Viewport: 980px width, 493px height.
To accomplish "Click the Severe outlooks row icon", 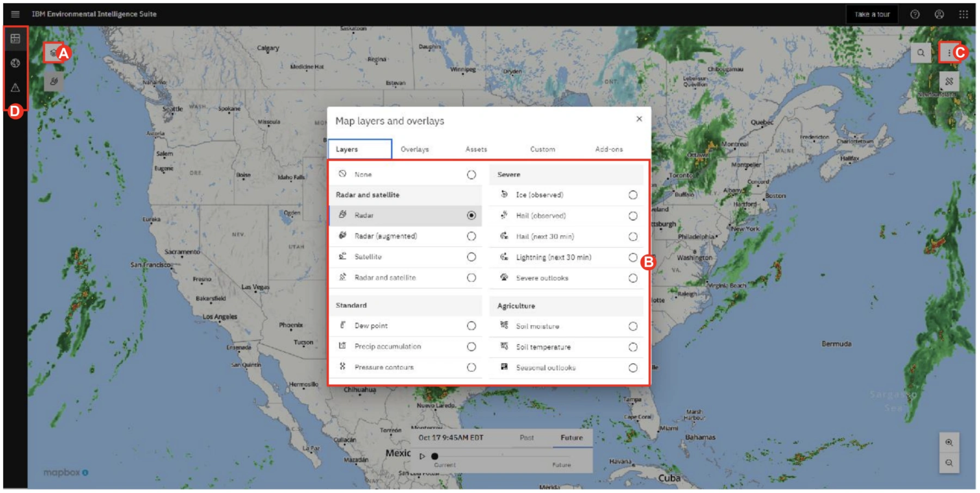I will (504, 277).
